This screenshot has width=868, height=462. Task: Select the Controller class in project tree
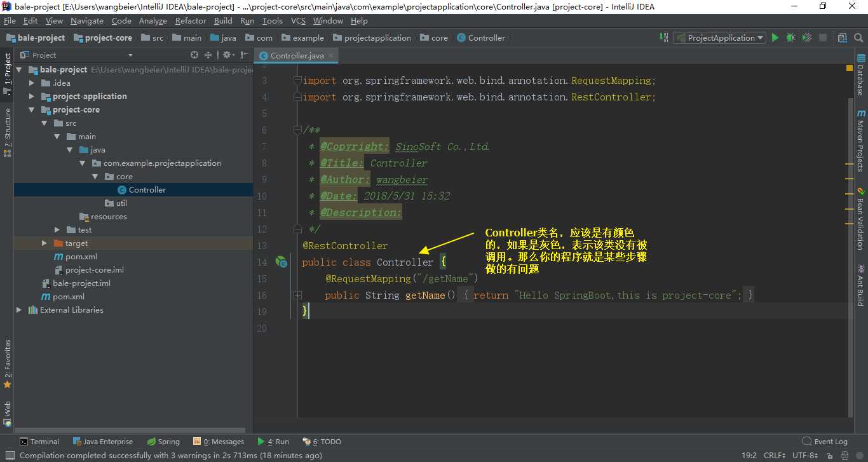(141, 189)
